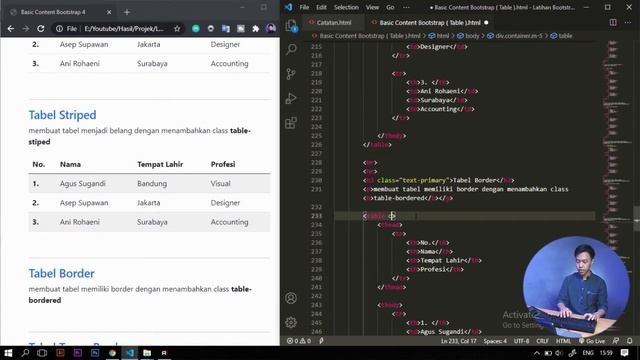The height and width of the screenshot is (360, 640).
Task: Open the Selection menu
Action: tap(346, 7)
